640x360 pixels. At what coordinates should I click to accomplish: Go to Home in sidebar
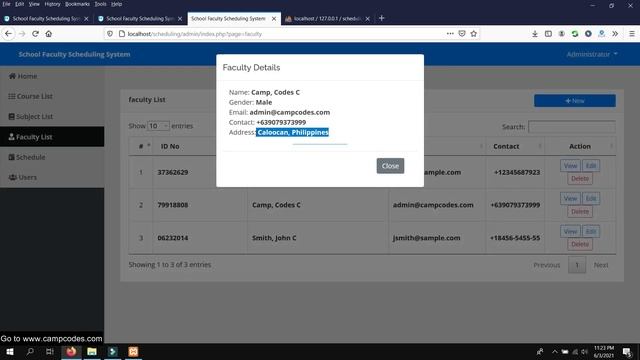[x=52, y=76]
